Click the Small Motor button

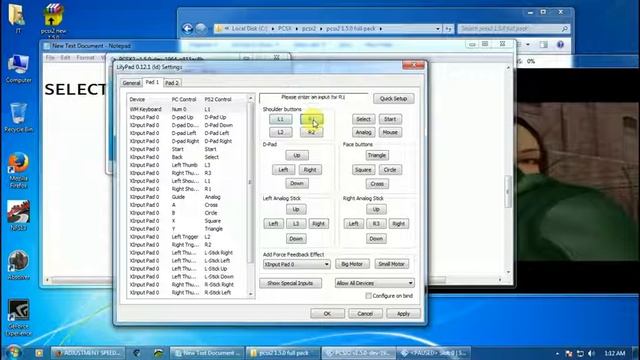coord(391,264)
